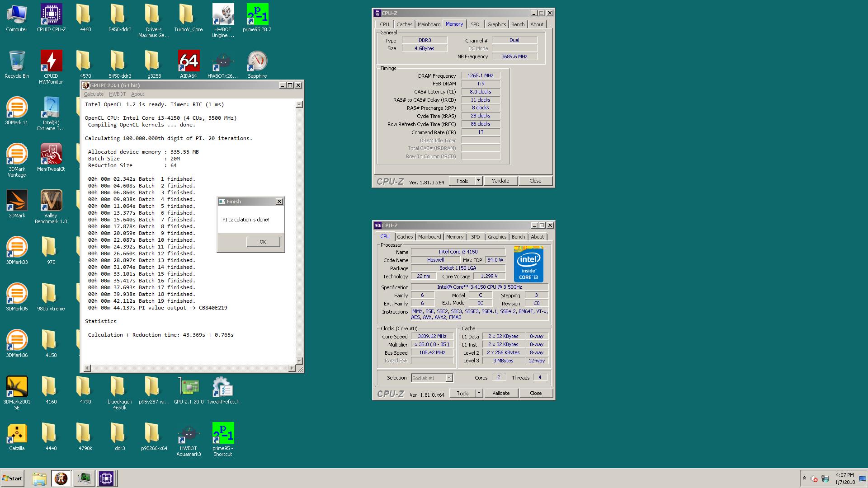Open the AIDA64 desktop icon
Image resolution: width=868 pixels, height=488 pixels.
(x=189, y=64)
